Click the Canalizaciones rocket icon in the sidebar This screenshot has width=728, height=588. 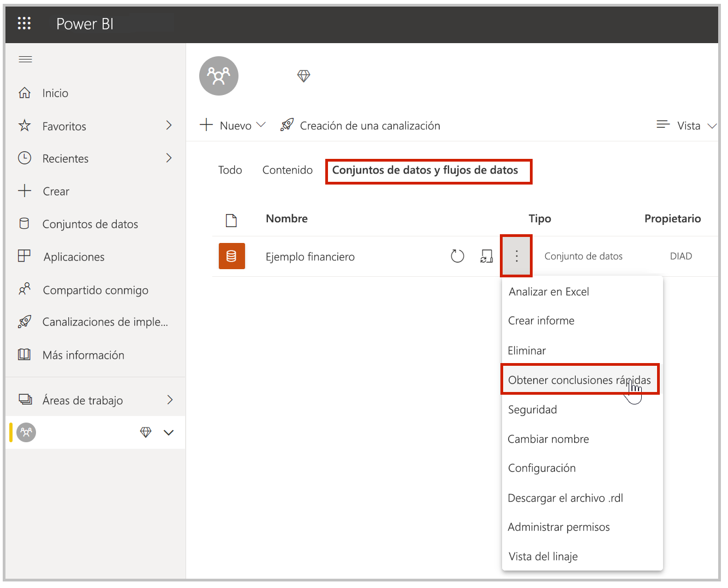25,322
